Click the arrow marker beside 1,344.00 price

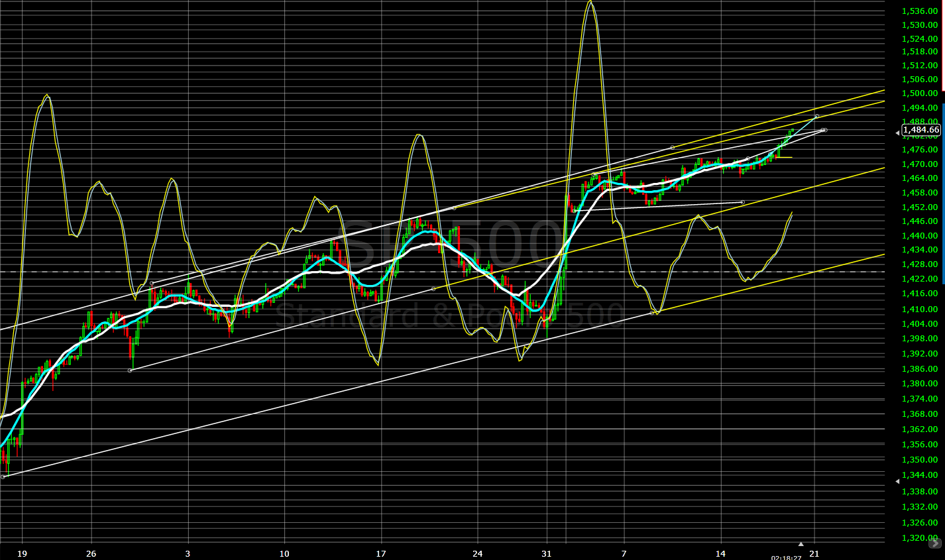[x=898, y=480]
